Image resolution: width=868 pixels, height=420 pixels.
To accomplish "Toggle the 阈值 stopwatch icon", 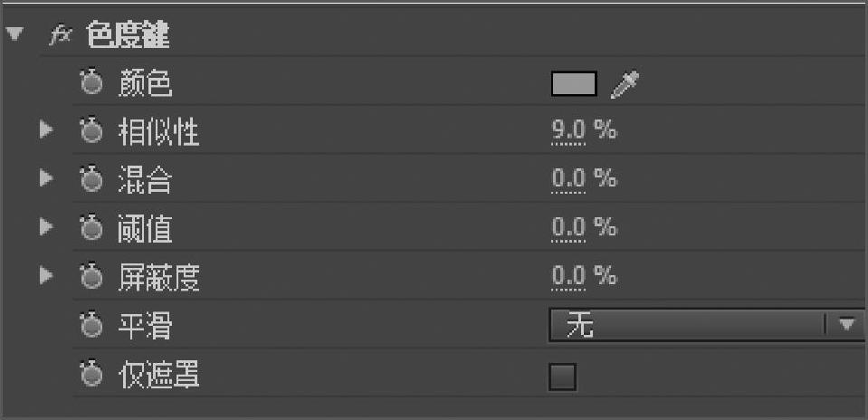I will coord(91,228).
